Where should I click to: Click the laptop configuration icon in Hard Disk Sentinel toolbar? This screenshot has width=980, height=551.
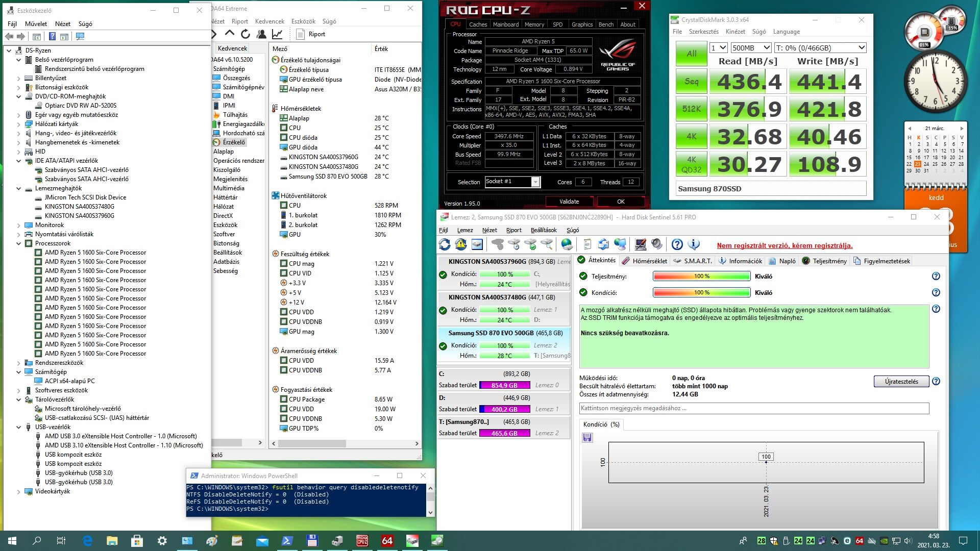click(x=640, y=245)
